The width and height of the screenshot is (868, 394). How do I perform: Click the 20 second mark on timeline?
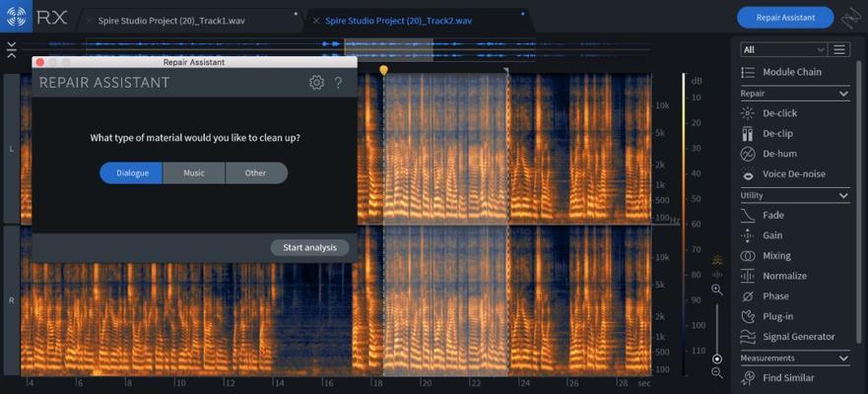tap(426, 383)
